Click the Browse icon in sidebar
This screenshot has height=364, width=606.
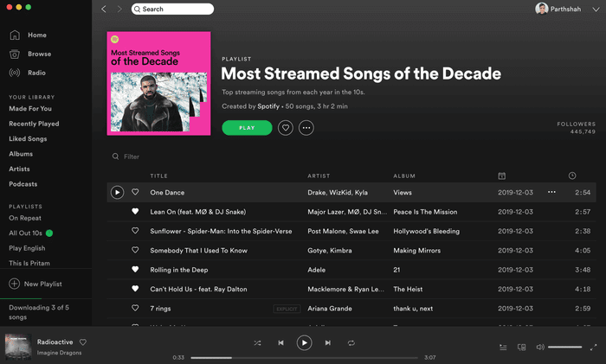pos(15,54)
